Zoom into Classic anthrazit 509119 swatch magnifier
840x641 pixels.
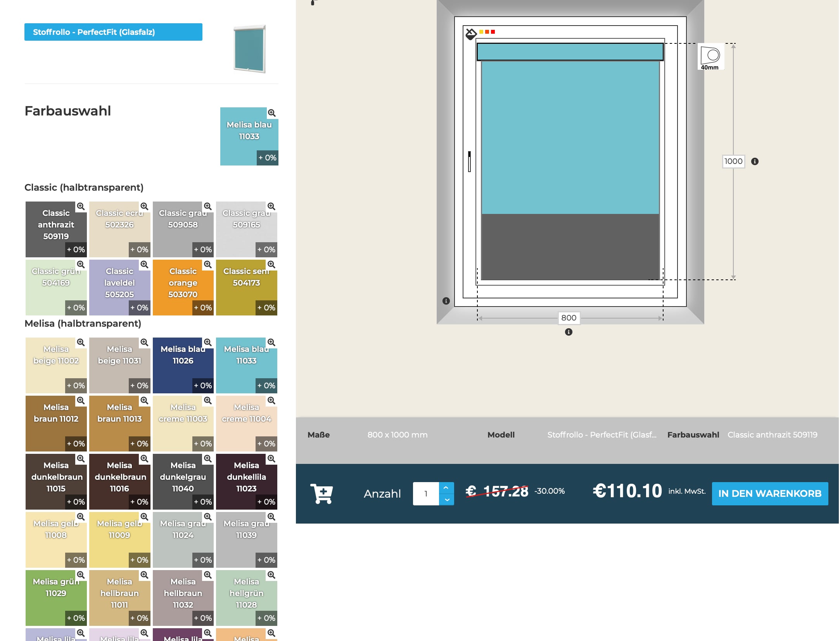tap(81, 206)
